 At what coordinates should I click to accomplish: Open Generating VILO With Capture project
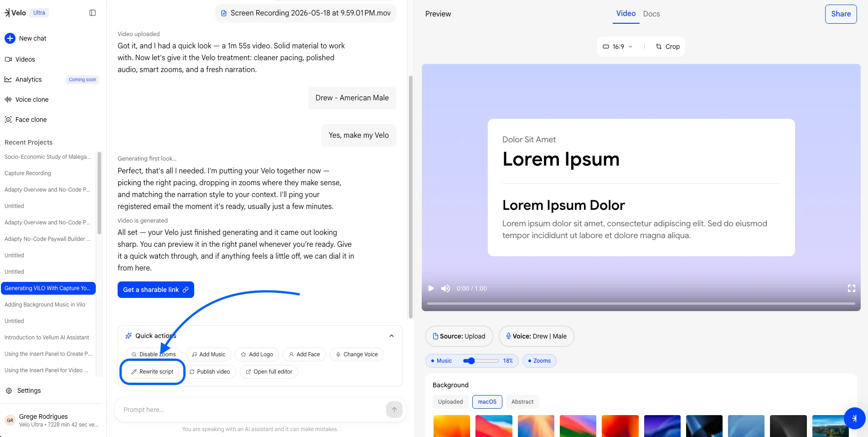point(48,288)
